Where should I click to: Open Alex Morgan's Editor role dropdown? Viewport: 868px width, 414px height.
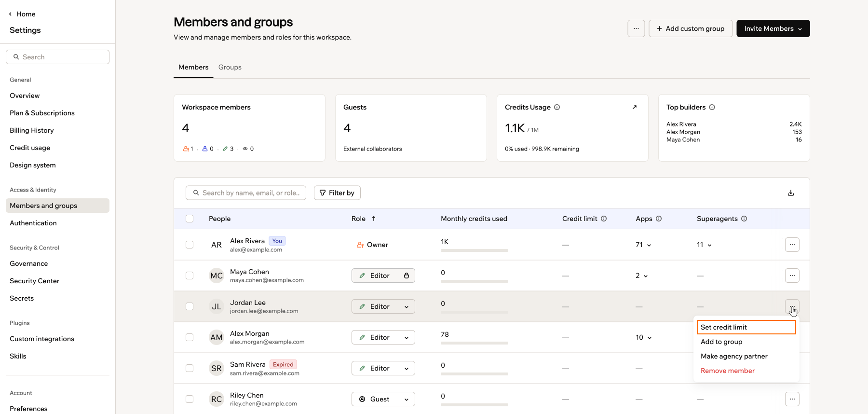click(x=383, y=337)
